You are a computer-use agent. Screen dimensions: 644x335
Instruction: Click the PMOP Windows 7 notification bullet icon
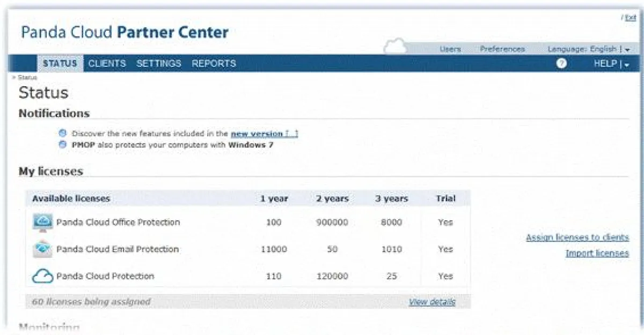[63, 145]
